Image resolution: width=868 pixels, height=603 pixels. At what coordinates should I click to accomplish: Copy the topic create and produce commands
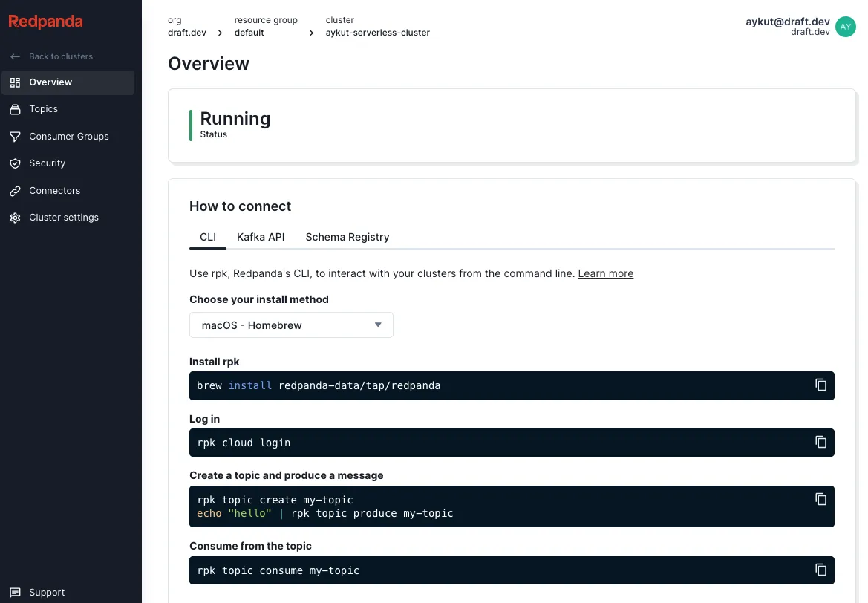[x=820, y=499]
